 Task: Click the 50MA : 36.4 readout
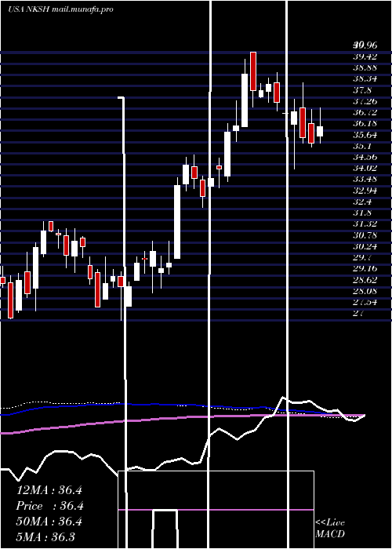pyautogui.click(x=49, y=522)
